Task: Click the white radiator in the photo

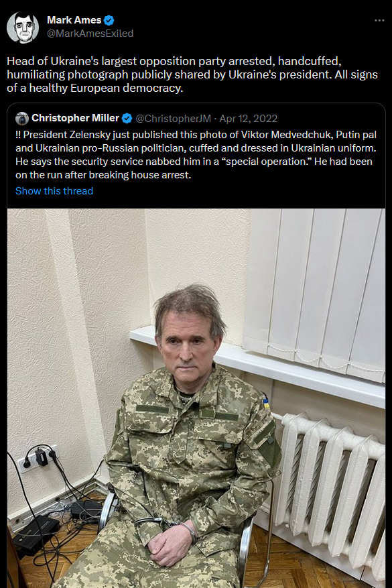Action: pyautogui.click(x=330, y=487)
